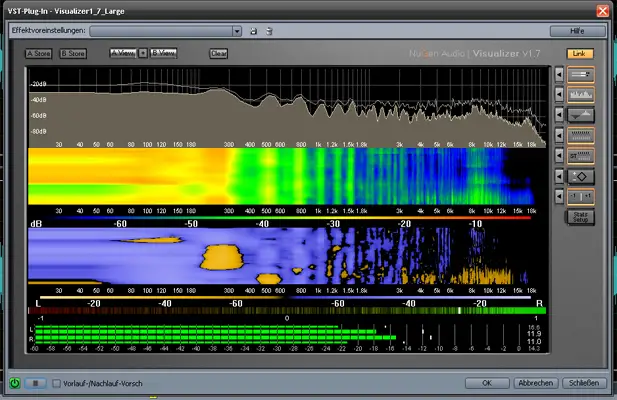This screenshot has width=617, height=400.
Task: Click the green L level meter bar
Action: click(x=205, y=330)
